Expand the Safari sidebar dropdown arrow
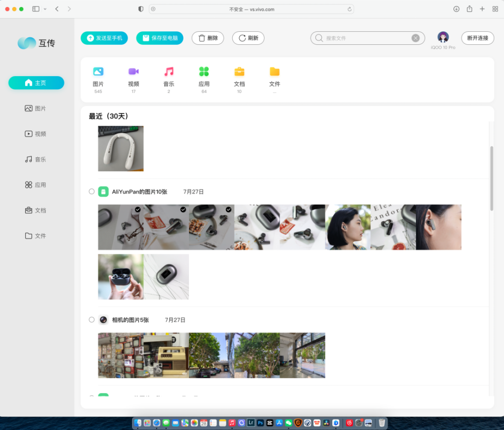Image resolution: width=504 pixels, height=430 pixels. point(45,9)
